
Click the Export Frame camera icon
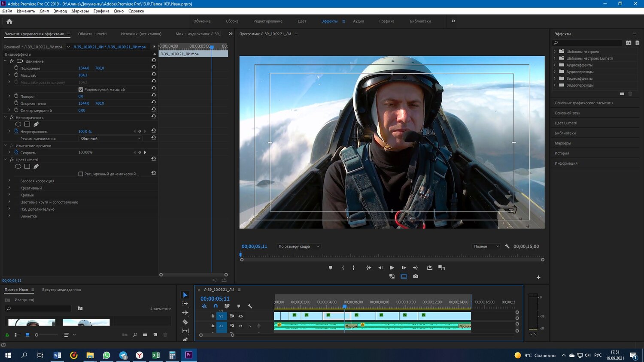click(x=415, y=276)
